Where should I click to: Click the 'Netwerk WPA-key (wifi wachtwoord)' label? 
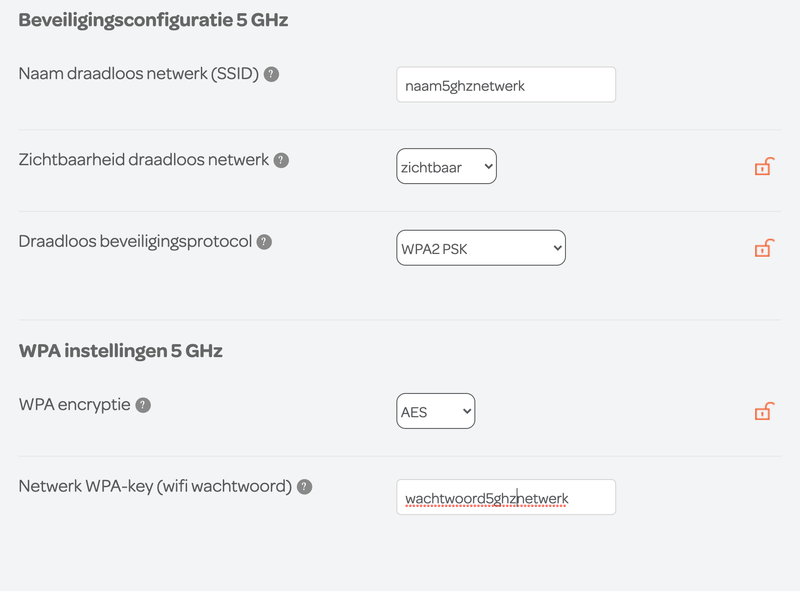pos(155,487)
